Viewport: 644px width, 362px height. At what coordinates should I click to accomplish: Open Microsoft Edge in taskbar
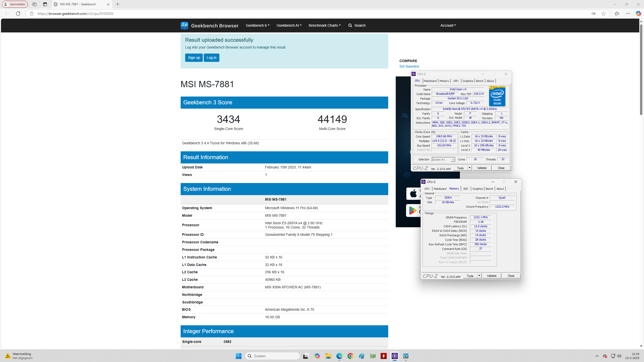pyautogui.click(x=339, y=356)
